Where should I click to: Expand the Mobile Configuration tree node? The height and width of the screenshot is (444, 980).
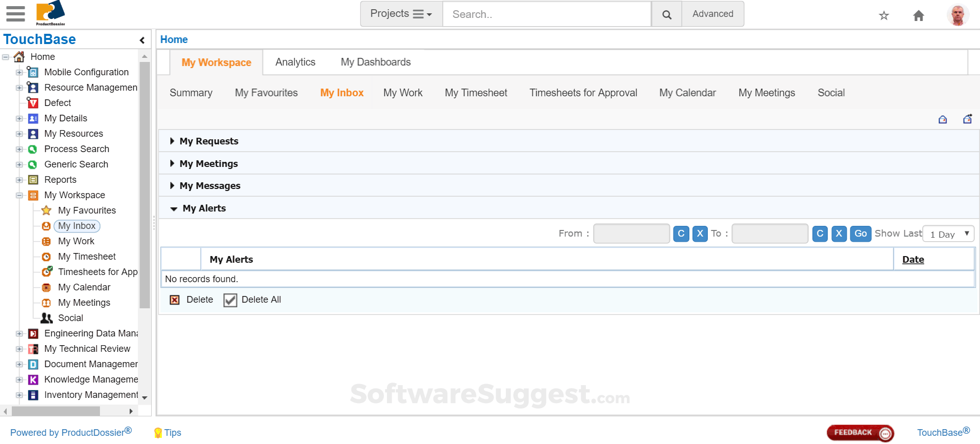19,72
